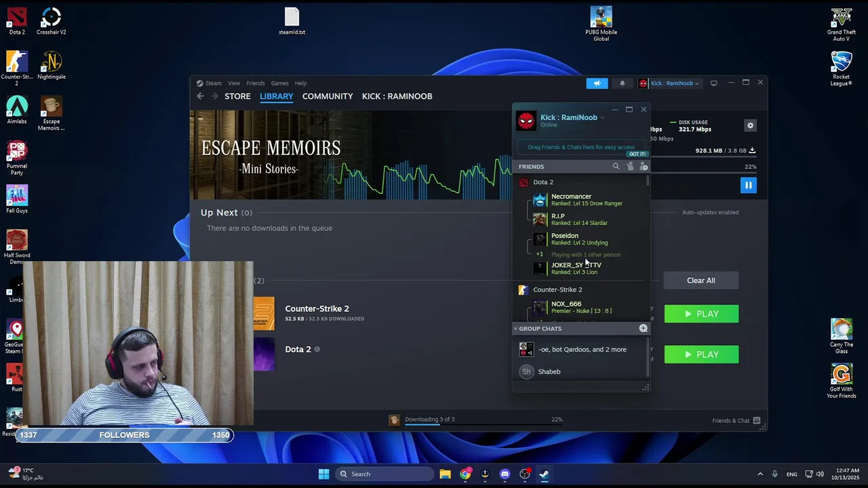Image resolution: width=868 pixels, height=488 pixels.
Task: Dismiss tip with GOT IT! button
Action: (637, 155)
